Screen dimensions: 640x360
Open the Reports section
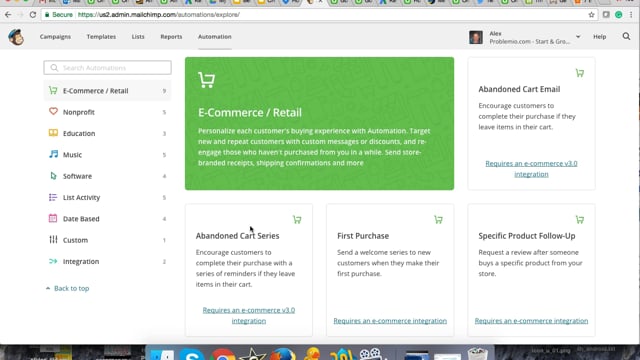pos(171,37)
